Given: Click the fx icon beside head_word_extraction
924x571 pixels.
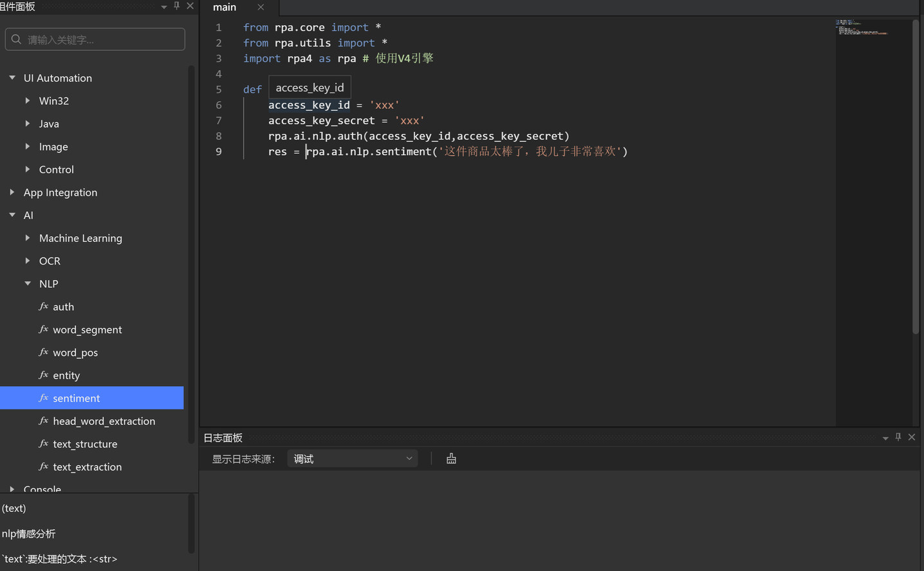Looking at the screenshot, I should [43, 421].
